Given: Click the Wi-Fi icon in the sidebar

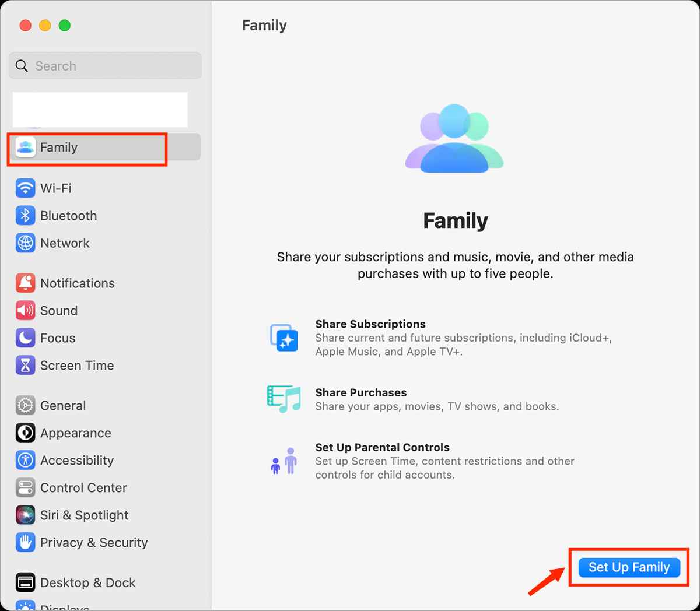Looking at the screenshot, I should pos(25,188).
